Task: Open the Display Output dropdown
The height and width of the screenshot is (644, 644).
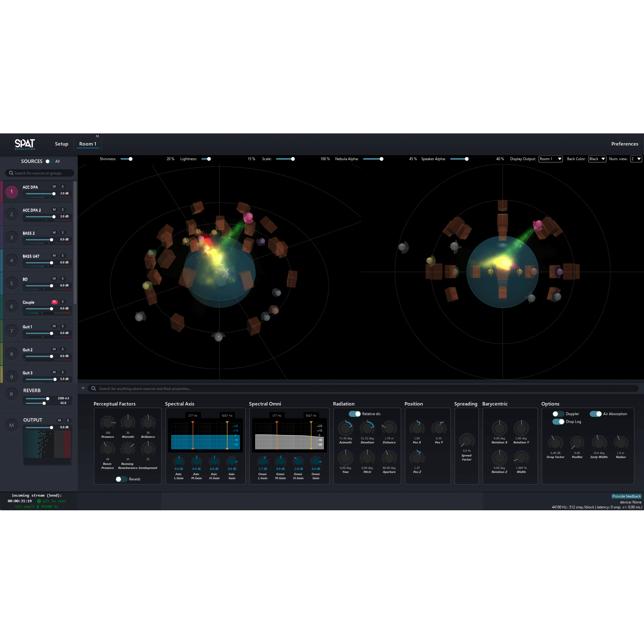Action: 550,159
